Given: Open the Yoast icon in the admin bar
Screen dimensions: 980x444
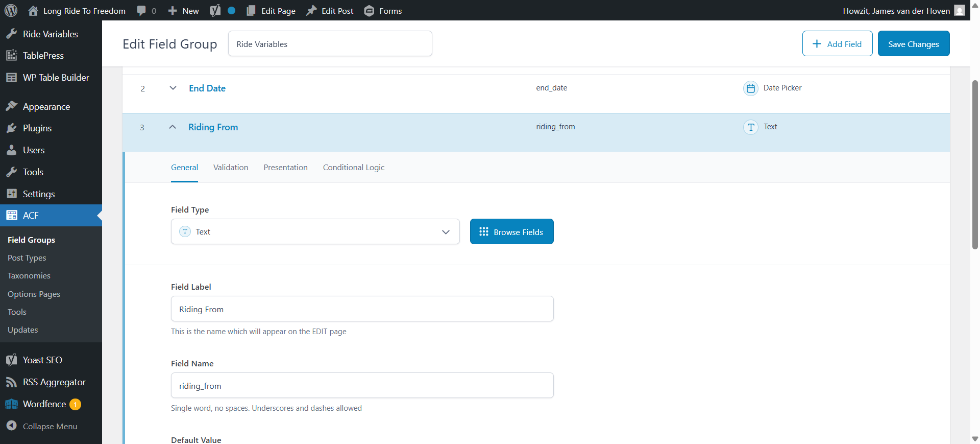Looking at the screenshot, I should 215,11.
